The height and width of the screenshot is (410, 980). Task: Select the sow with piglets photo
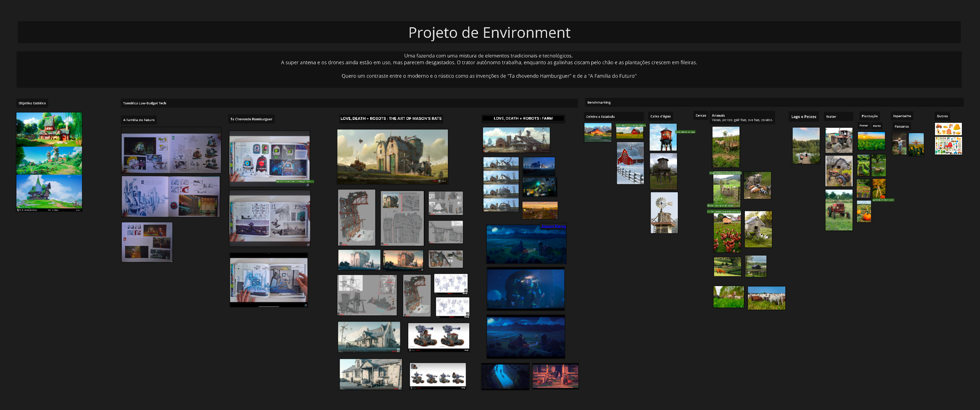click(757, 185)
